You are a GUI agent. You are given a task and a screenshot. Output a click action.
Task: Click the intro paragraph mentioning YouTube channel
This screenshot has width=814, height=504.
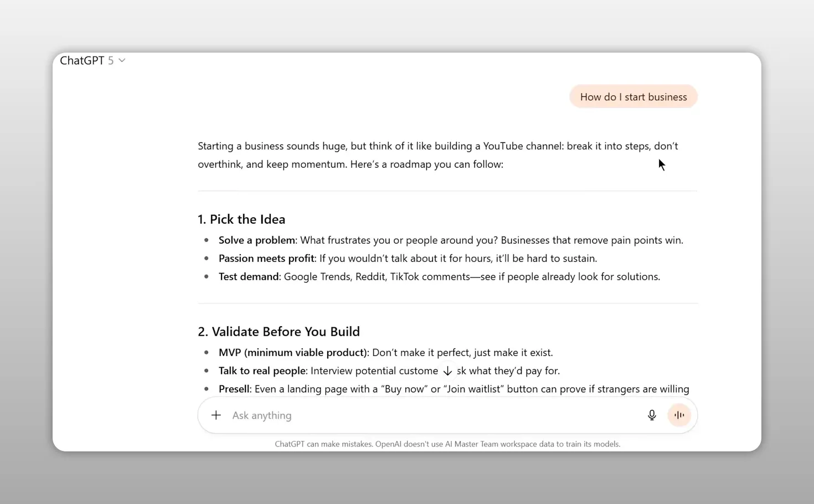coord(438,155)
